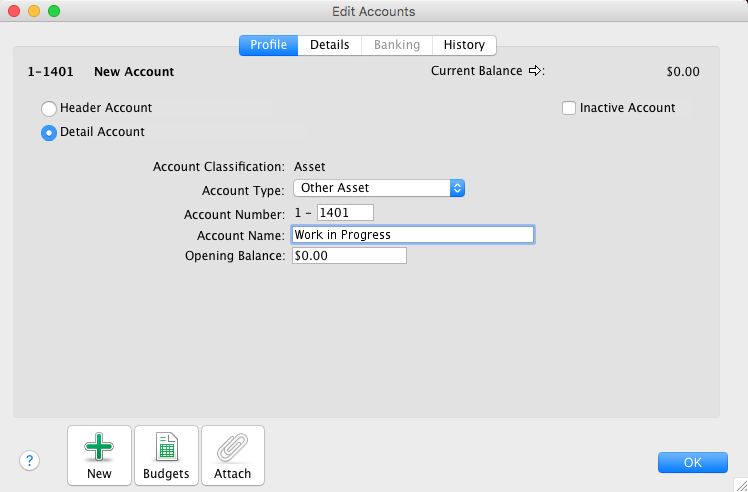The image size is (748, 492).
Task: Select the greyed-out Banking tab
Action: point(396,45)
